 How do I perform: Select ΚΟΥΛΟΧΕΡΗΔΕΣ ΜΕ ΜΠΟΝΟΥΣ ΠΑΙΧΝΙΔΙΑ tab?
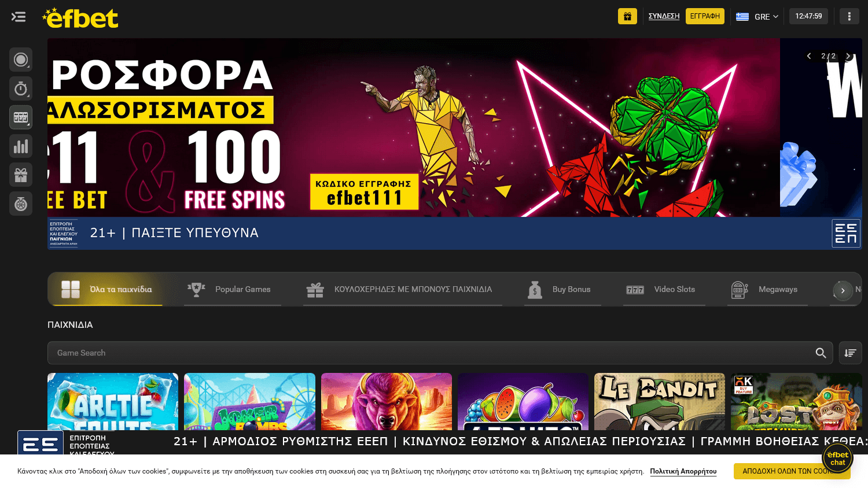tap(403, 289)
